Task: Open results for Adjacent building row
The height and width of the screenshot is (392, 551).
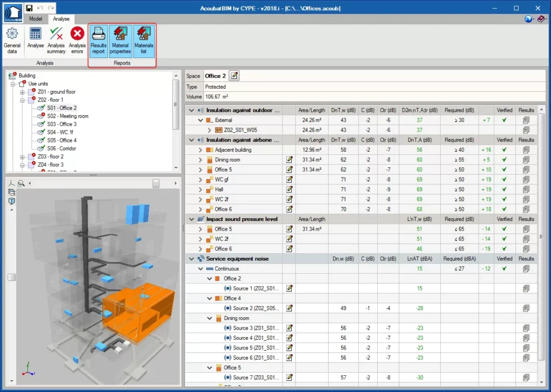Action: (526, 150)
